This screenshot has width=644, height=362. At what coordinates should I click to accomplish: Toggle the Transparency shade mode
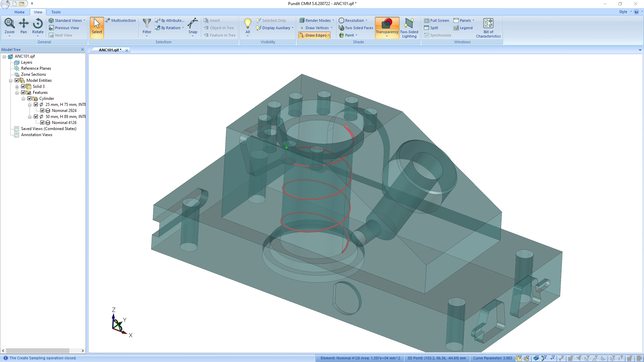[x=387, y=27]
